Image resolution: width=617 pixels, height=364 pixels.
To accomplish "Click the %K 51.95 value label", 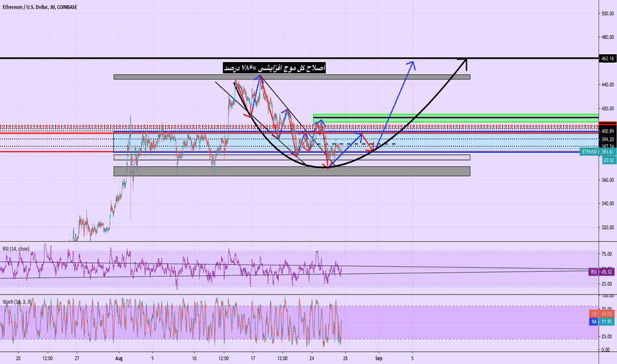I will [x=601, y=322].
